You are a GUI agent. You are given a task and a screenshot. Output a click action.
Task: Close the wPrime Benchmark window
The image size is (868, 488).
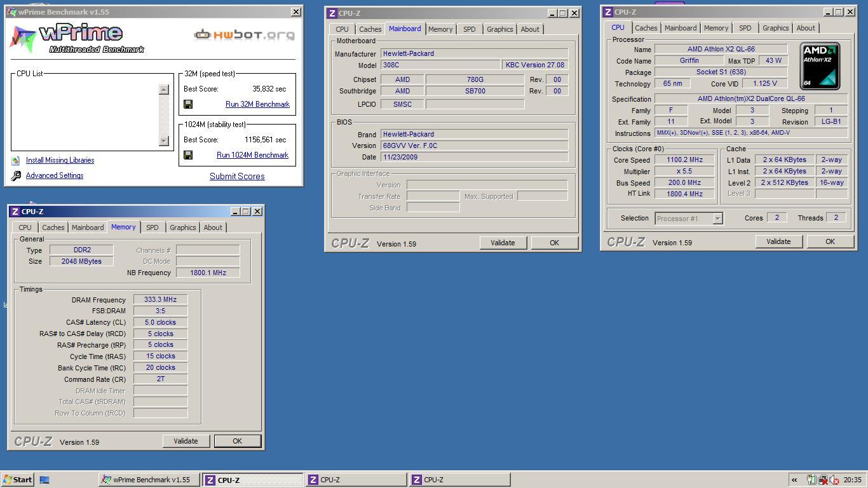coord(296,12)
